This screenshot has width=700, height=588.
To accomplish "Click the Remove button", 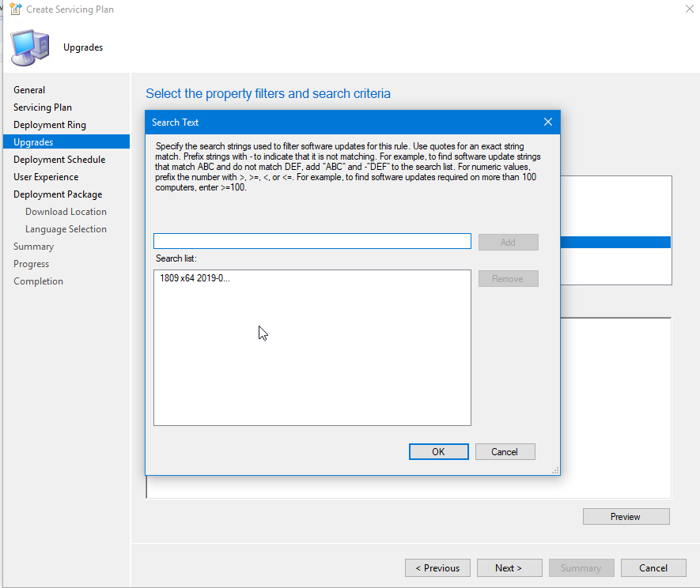I will click(x=508, y=278).
